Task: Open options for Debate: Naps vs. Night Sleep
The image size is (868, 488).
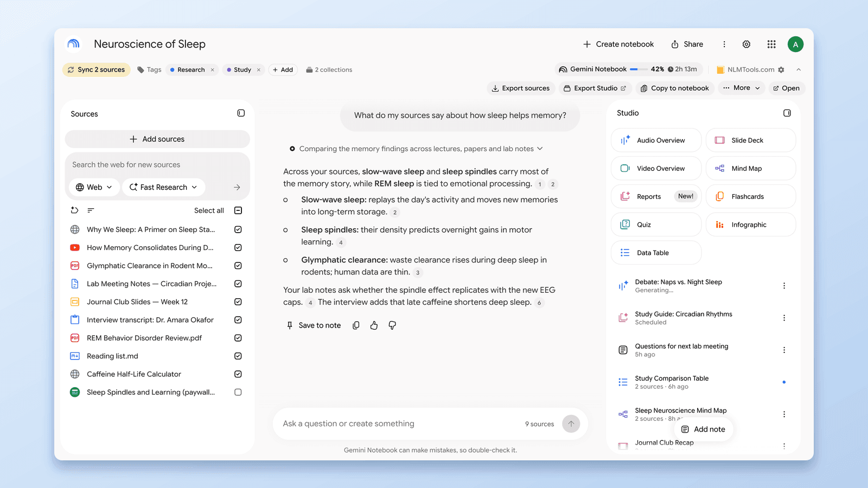Action: pyautogui.click(x=784, y=286)
